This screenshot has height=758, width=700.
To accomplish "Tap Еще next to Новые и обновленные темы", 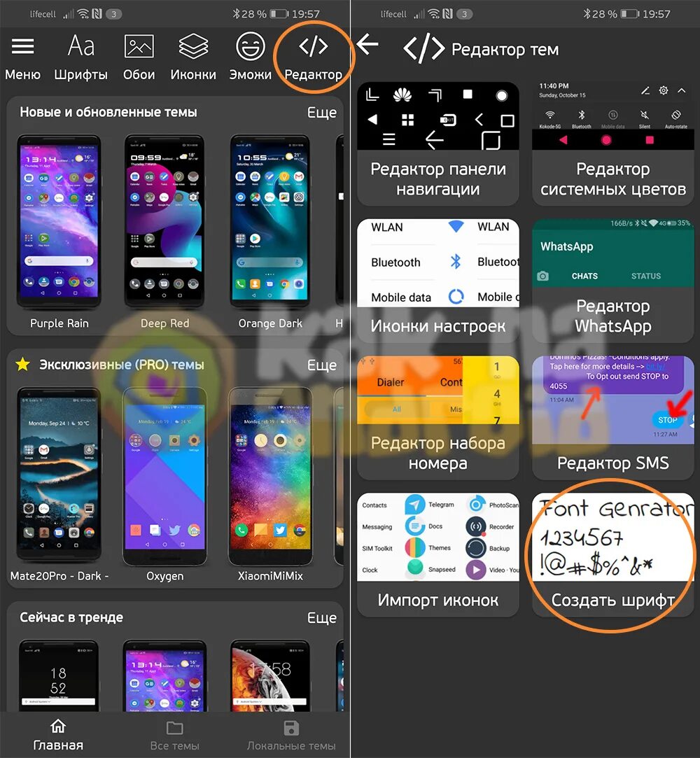I will click(321, 113).
